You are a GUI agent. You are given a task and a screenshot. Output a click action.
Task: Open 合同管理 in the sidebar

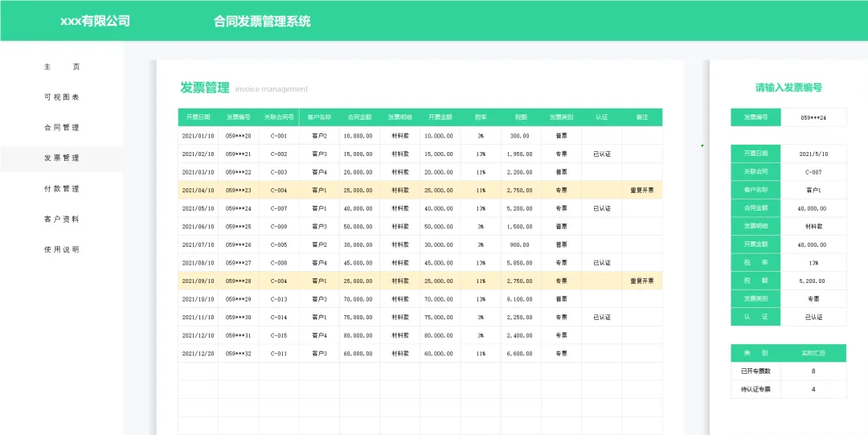(x=61, y=128)
